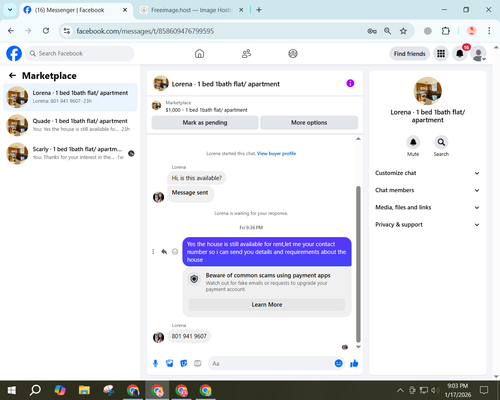The image size is (500, 400).
Task: Reply to the purple sent message
Action: (164, 252)
